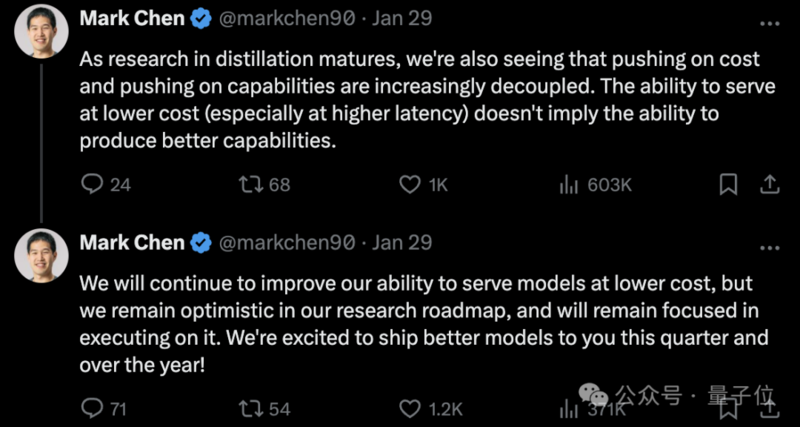Image resolution: width=800 pixels, height=427 pixels.
Task: View analytics of the tweet with 603K views
Action: click(x=569, y=185)
